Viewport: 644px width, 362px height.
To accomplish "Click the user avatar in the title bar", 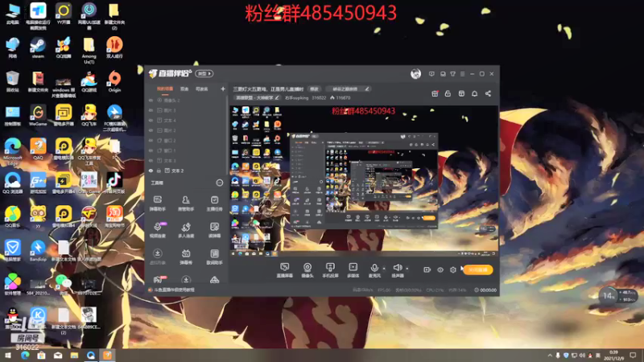I will tap(415, 74).
